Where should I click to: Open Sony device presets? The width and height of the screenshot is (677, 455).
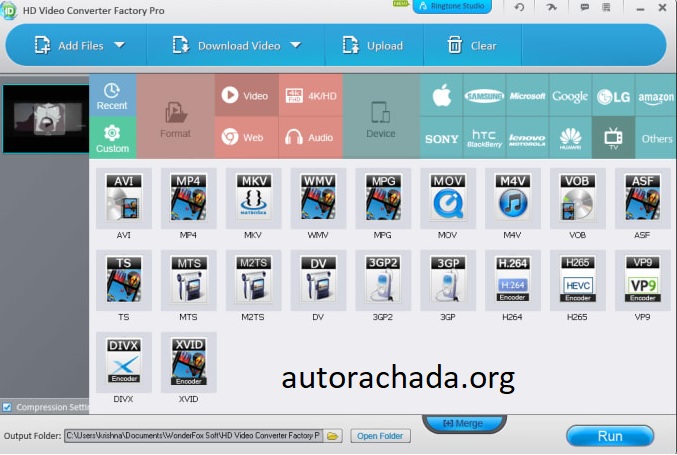(x=441, y=138)
